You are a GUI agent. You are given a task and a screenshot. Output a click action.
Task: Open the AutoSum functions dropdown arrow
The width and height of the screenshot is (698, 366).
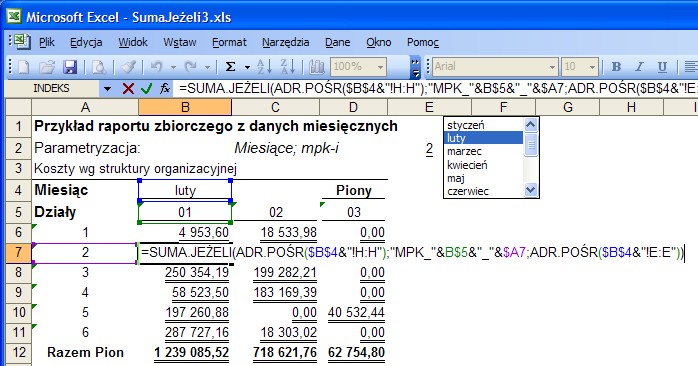point(248,67)
